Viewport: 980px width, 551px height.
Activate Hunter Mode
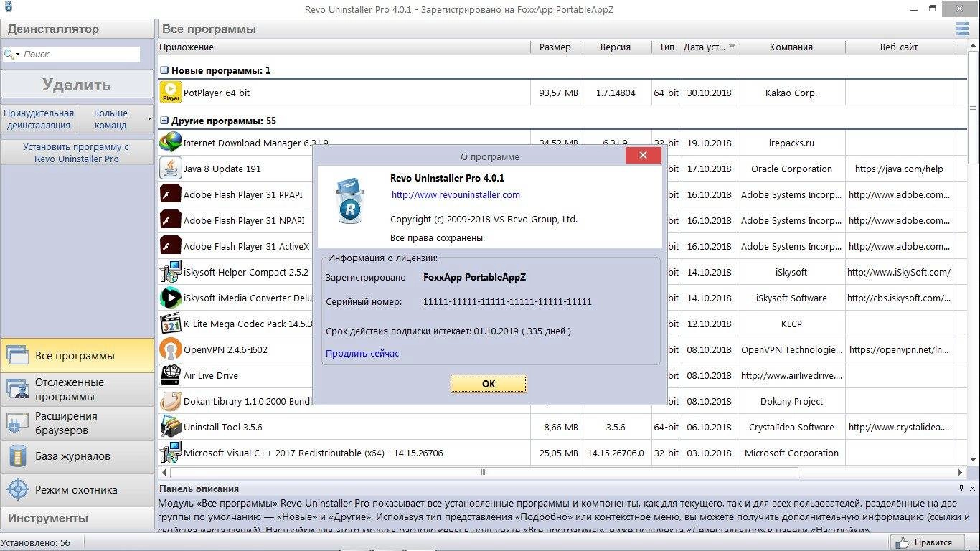(x=77, y=489)
